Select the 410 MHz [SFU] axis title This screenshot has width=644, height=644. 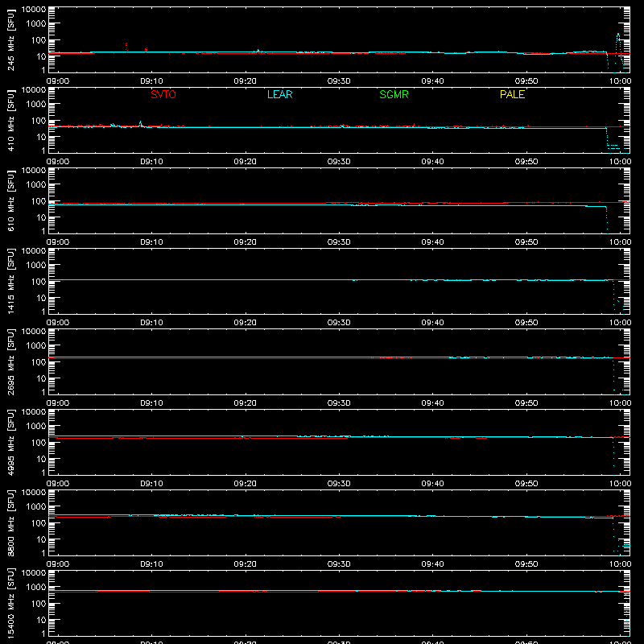coord(10,121)
